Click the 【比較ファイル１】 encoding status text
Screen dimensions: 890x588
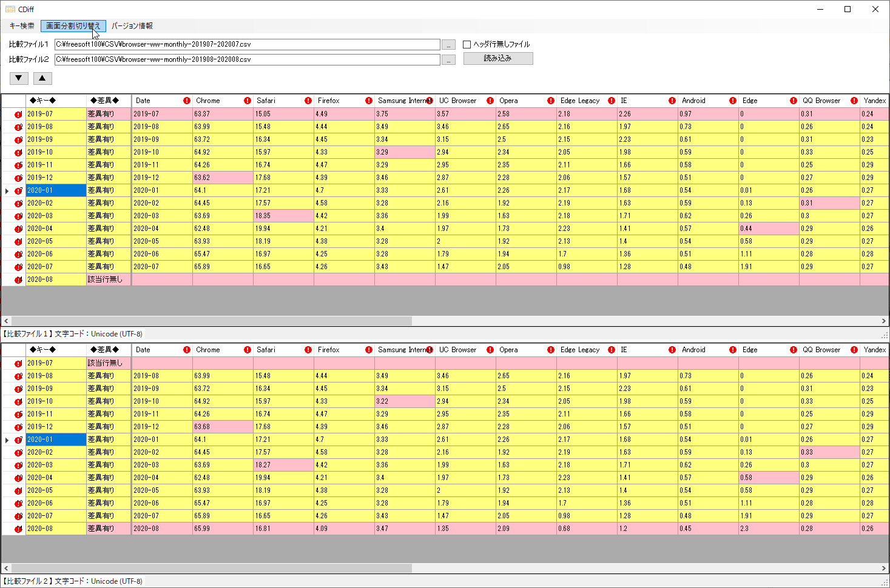click(72, 334)
